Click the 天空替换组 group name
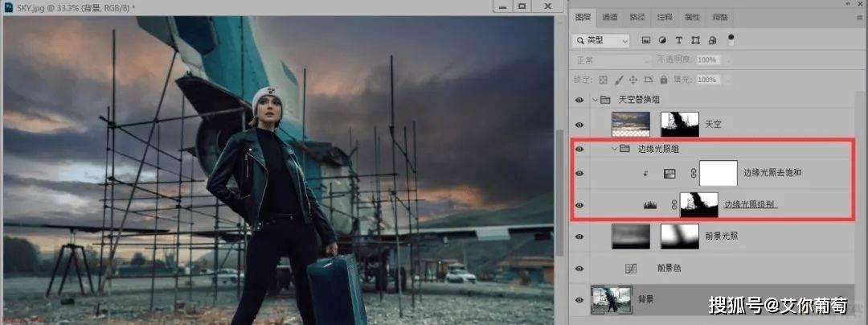Viewport: 868px width, 325px height. click(x=639, y=101)
